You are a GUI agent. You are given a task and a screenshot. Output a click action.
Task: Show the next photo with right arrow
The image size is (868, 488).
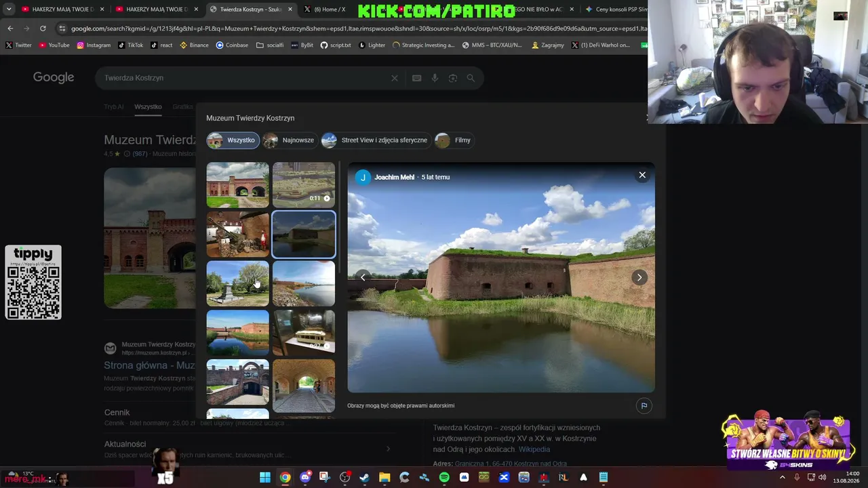click(639, 277)
